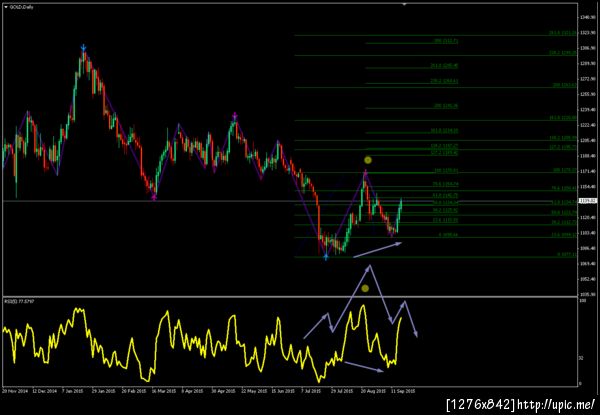Click the 20 Aug 2015 date label

point(372,391)
